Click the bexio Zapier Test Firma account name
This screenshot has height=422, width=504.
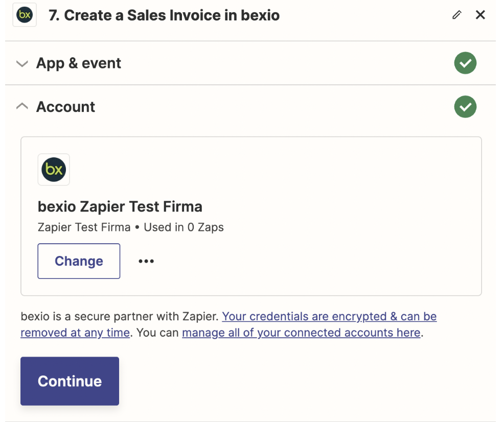[x=120, y=206]
